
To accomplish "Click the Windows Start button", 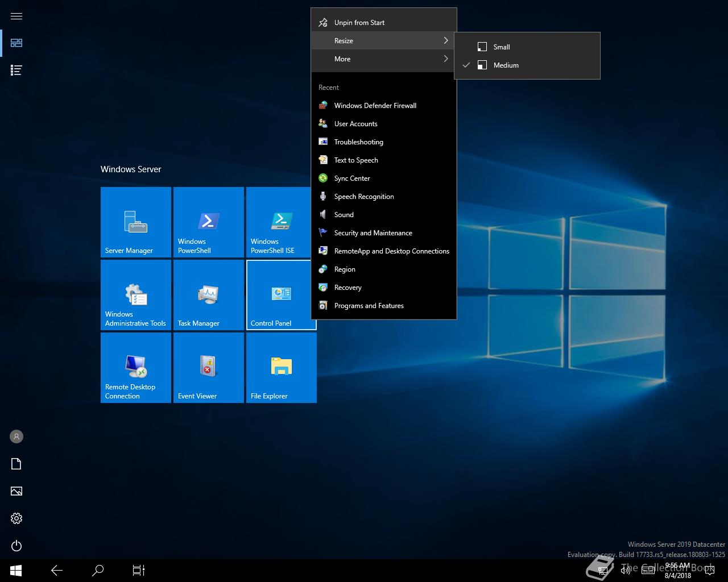I will pyautogui.click(x=16, y=571).
